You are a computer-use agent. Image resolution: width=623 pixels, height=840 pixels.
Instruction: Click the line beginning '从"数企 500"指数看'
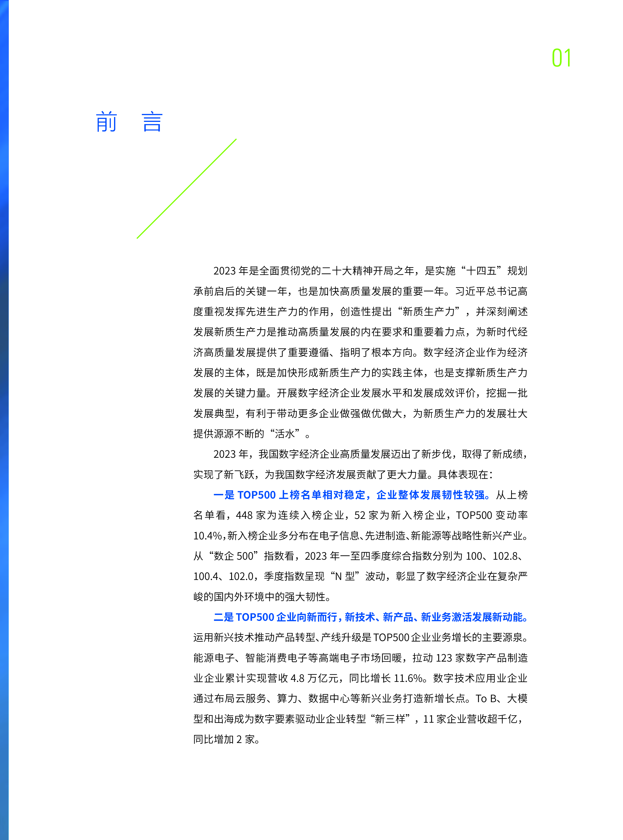point(358,556)
